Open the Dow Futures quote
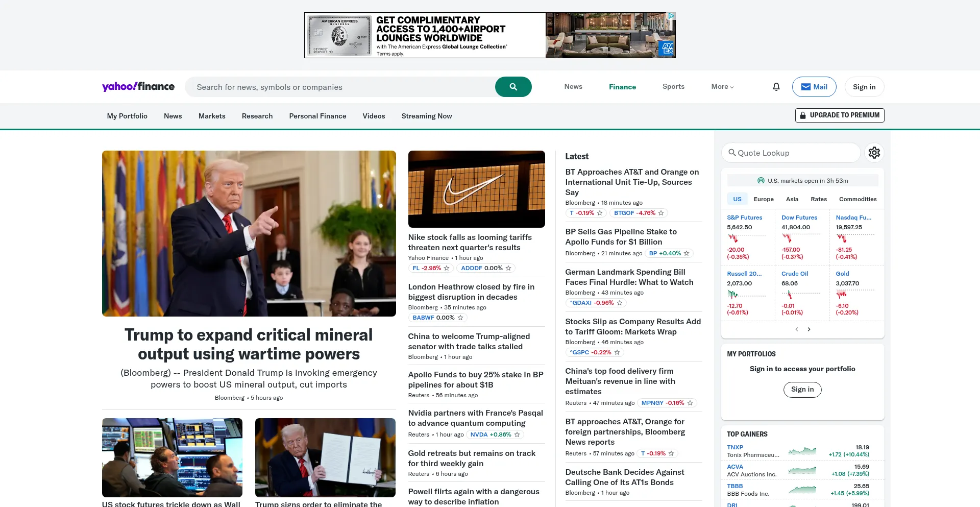This screenshot has width=980, height=507. [x=799, y=218]
